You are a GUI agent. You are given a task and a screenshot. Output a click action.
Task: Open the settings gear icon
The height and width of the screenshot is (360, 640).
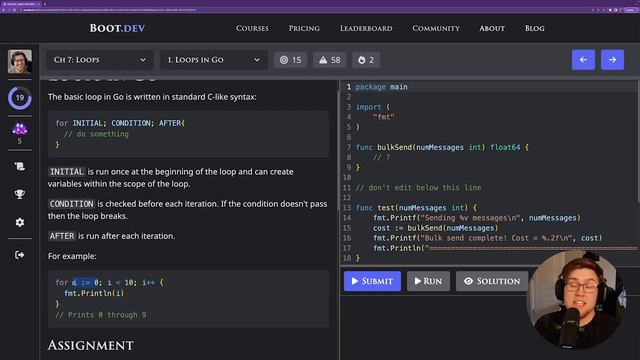tap(20, 222)
